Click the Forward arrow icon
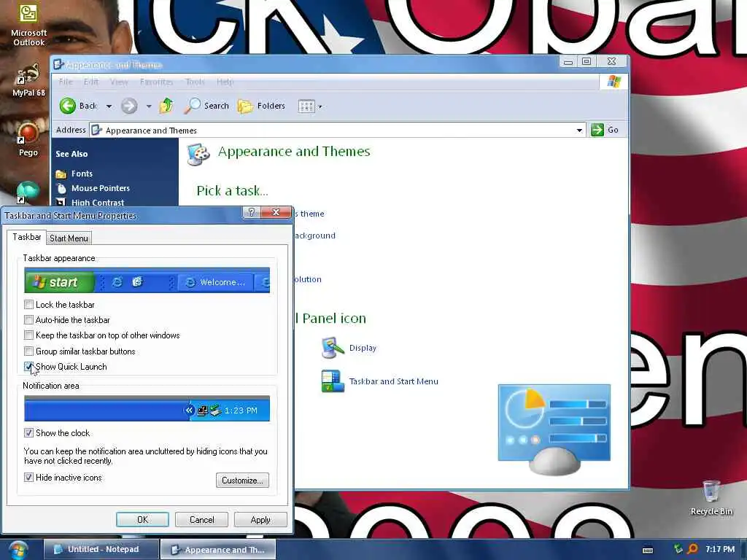 click(129, 106)
